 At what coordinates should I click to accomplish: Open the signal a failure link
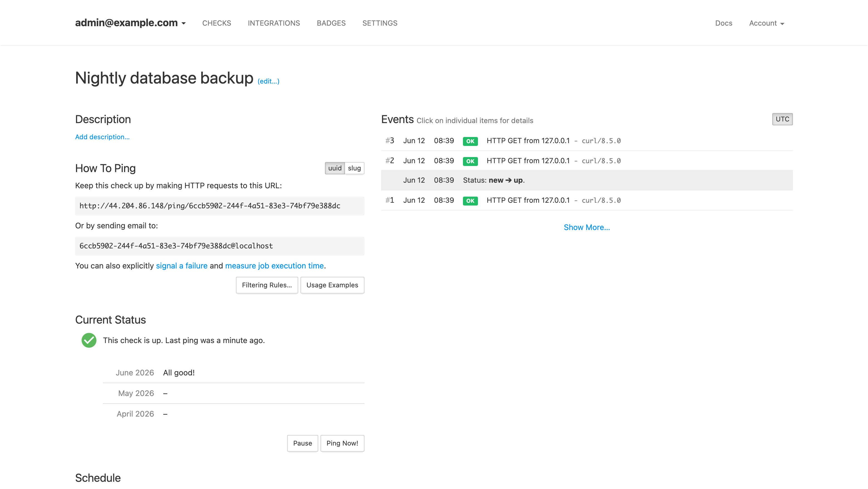[182, 266]
